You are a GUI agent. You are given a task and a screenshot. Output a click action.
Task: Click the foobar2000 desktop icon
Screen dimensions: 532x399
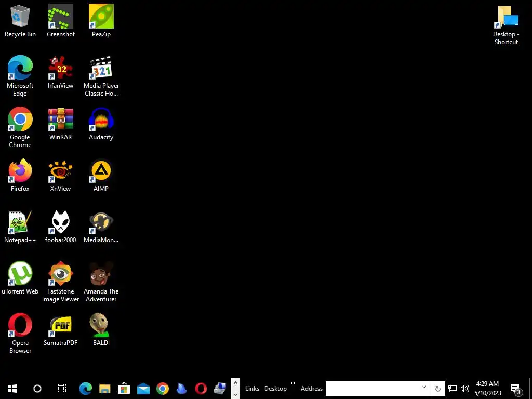coord(60,227)
